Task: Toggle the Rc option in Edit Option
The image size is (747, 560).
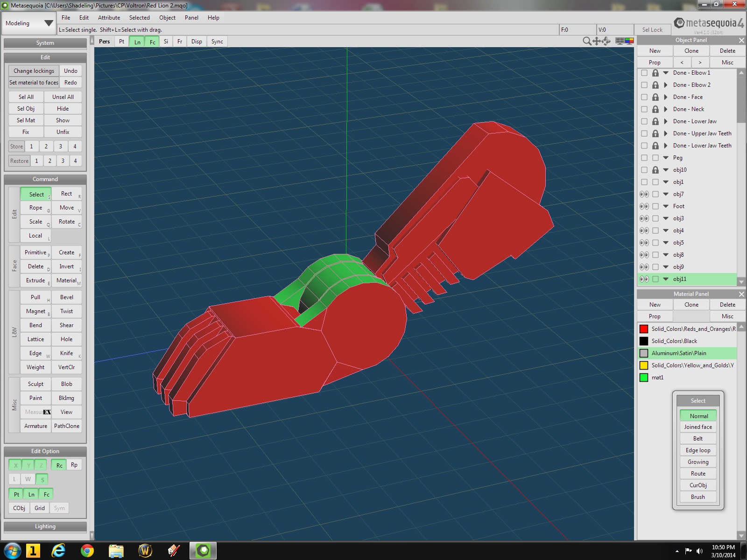Action: tap(59, 465)
